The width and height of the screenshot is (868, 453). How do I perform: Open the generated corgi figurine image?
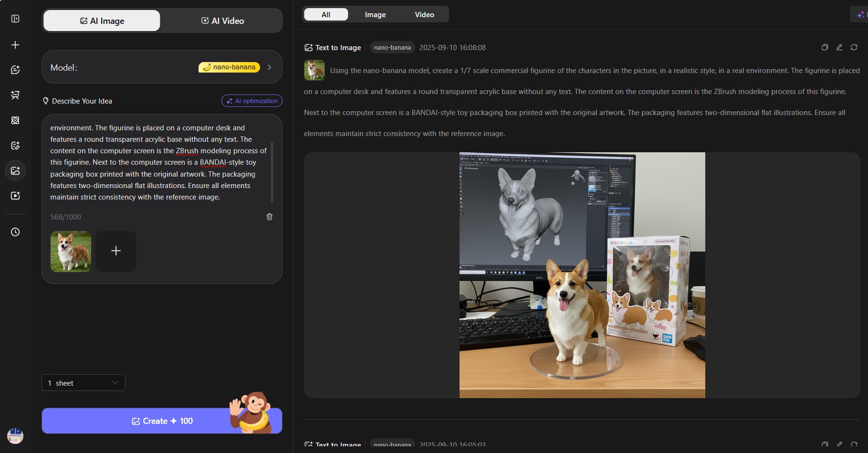tap(582, 275)
